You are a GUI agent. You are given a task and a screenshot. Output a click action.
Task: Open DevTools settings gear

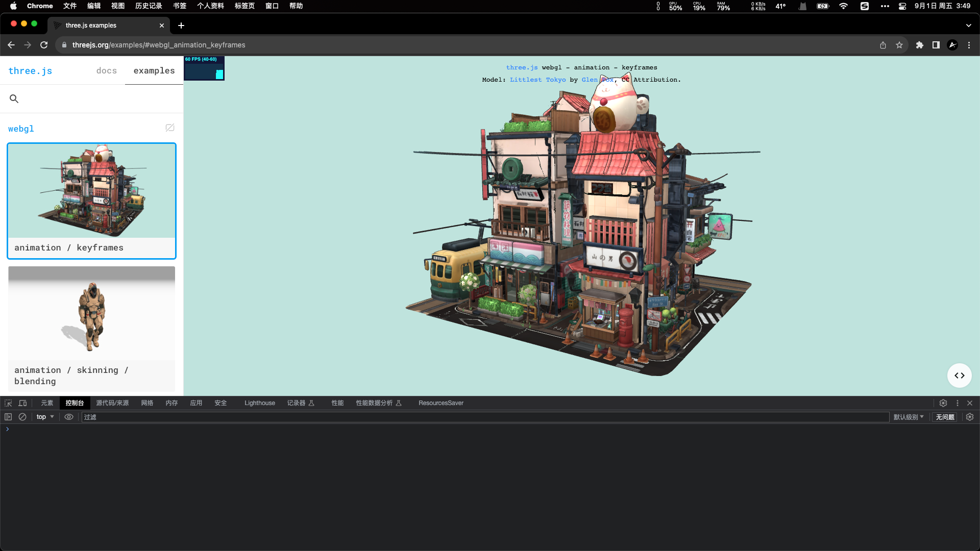click(943, 403)
